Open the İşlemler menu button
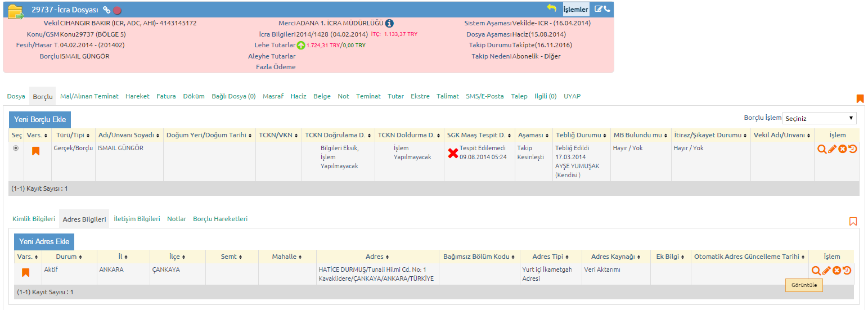The height and width of the screenshot is (310, 868). pos(575,9)
